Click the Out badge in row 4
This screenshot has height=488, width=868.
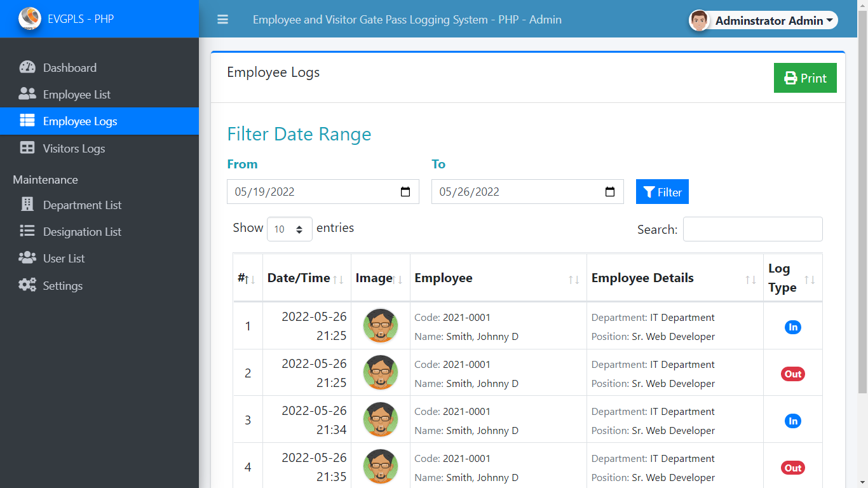point(793,468)
